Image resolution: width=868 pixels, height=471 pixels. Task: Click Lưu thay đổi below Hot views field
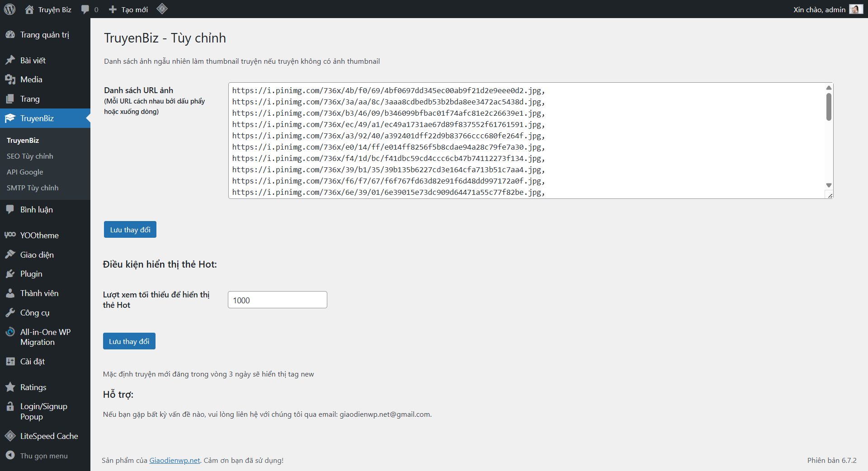point(129,341)
